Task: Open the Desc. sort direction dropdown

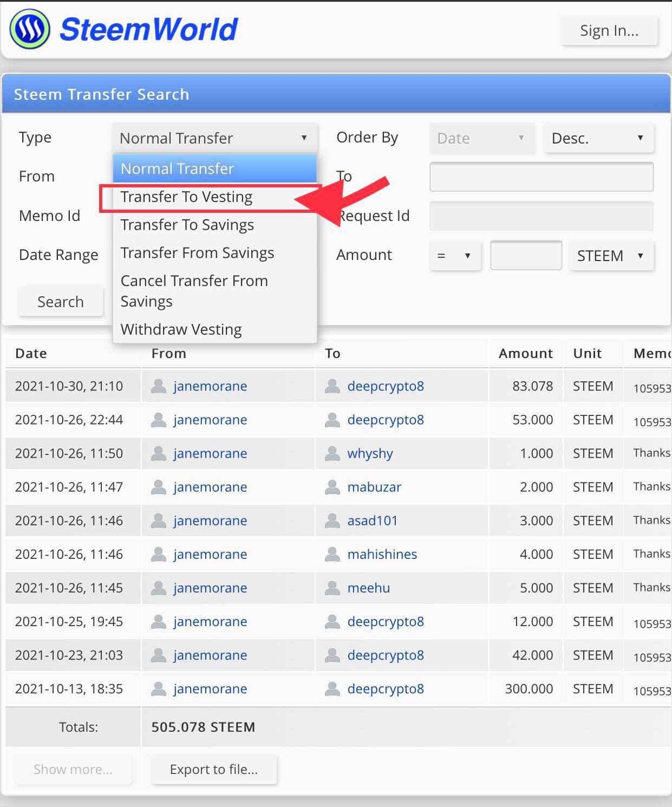Action: coord(599,138)
